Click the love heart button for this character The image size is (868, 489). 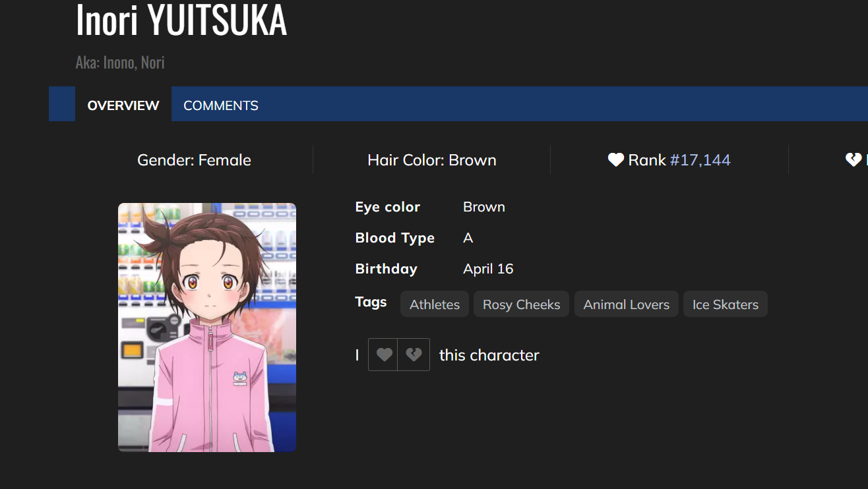tap(383, 355)
